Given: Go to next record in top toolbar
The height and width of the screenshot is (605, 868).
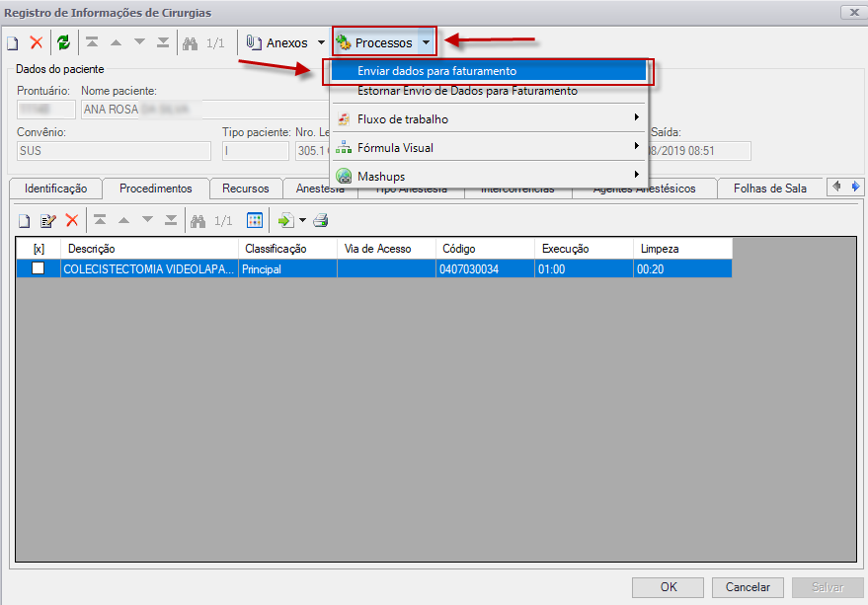Looking at the screenshot, I should coord(139,42).
